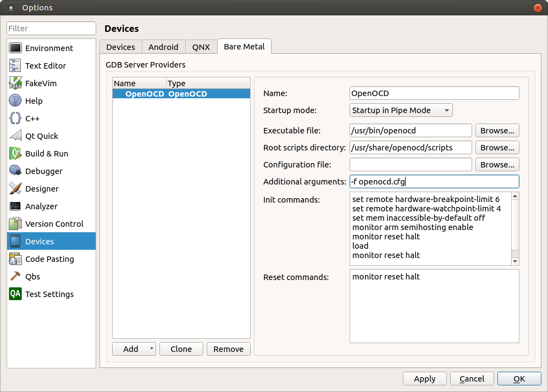Switch to the Android tab
The height and width of the screenshot is (392, 548).
[163, 47]
